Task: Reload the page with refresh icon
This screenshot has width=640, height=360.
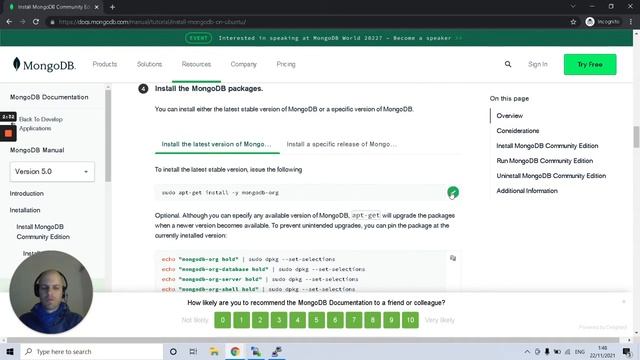Action: tap(36, 22)
